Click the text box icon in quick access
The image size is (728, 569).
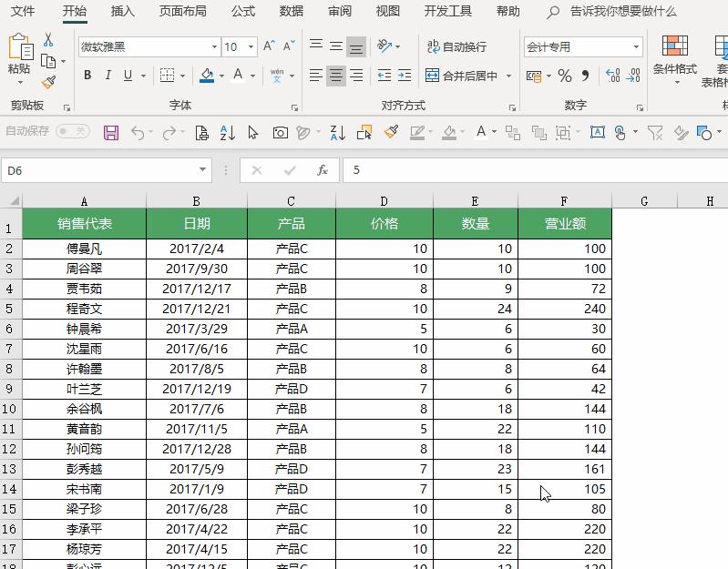(x=597, y=133)
